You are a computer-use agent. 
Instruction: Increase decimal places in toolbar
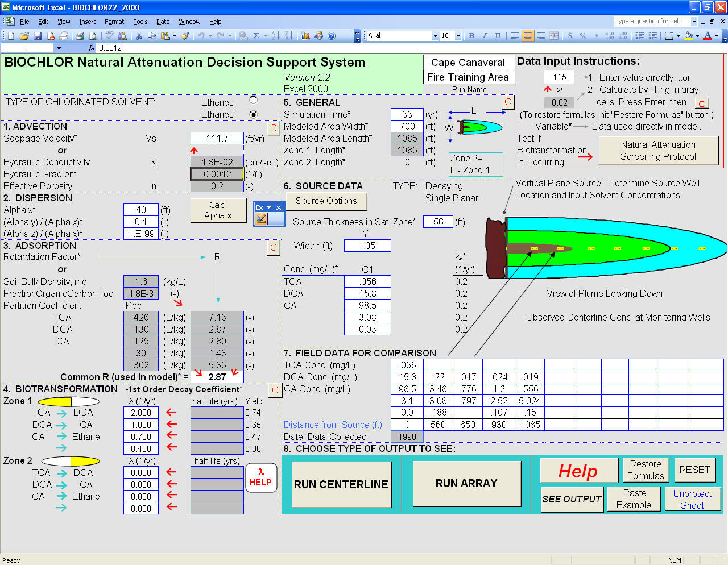pos(609,36)
